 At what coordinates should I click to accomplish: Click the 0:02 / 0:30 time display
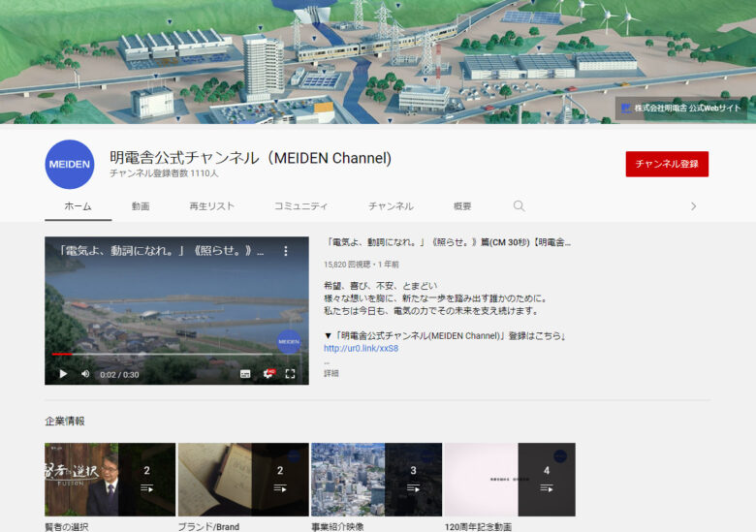[119, 374]
